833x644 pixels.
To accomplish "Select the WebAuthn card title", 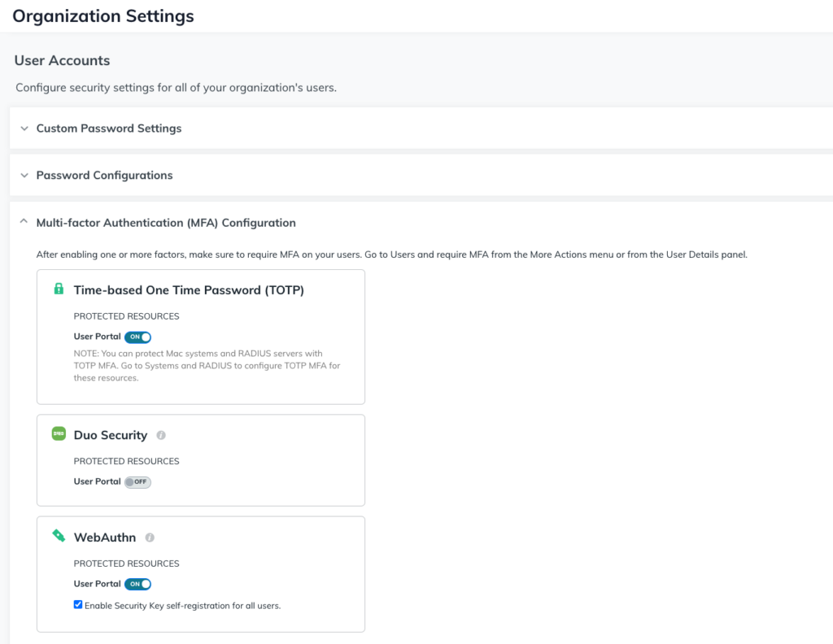I will pos(105,537).
